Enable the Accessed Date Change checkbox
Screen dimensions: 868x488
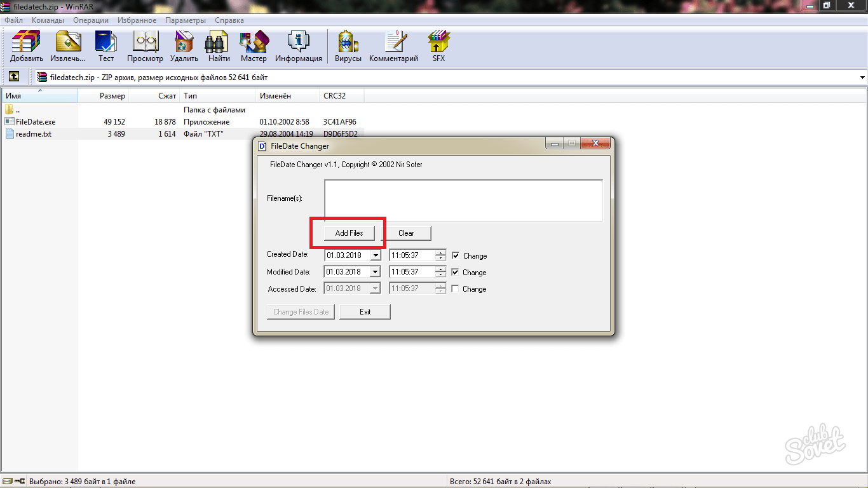456,288
